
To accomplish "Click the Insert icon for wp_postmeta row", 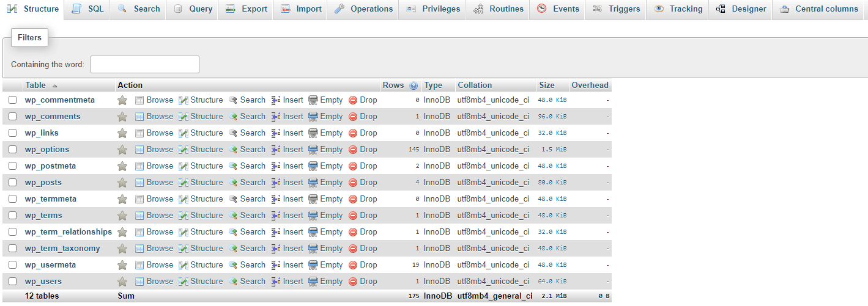I will click(x=276, y=166).
